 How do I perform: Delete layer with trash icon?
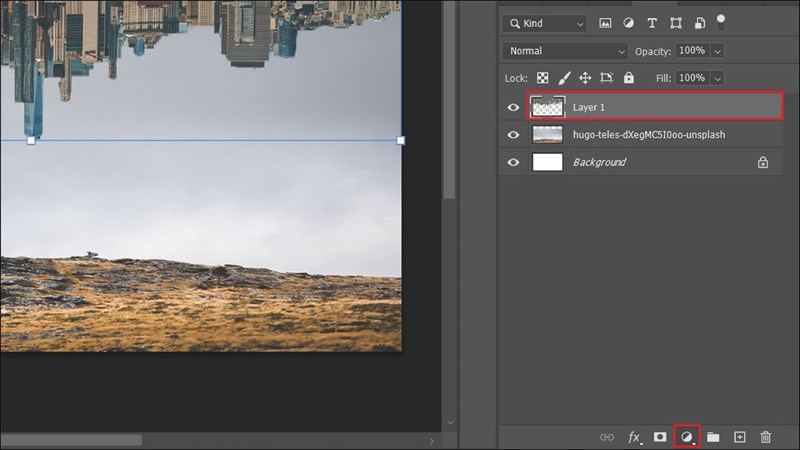pos(765,437)
